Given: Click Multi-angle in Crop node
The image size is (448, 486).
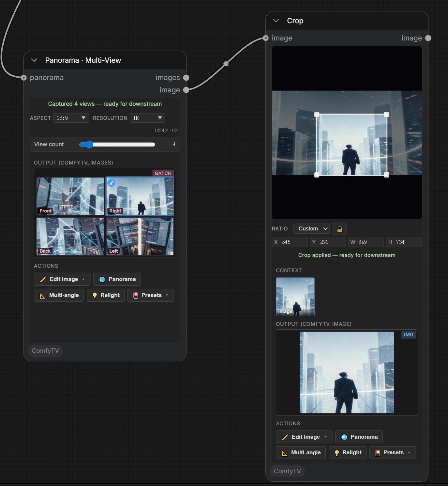Looking at the screenshot, I should coord(301,453).
